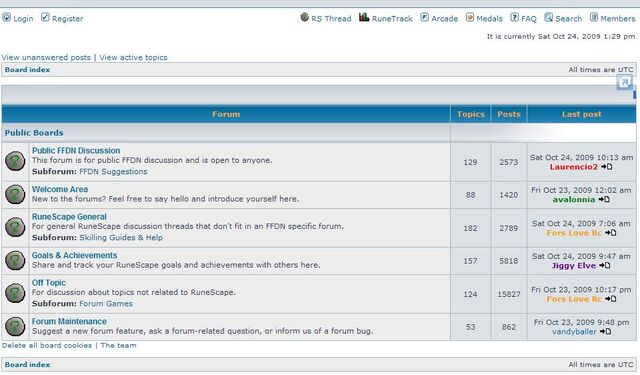Open vandyballer's profile
640x375 pixels.
tap(574, 332)
